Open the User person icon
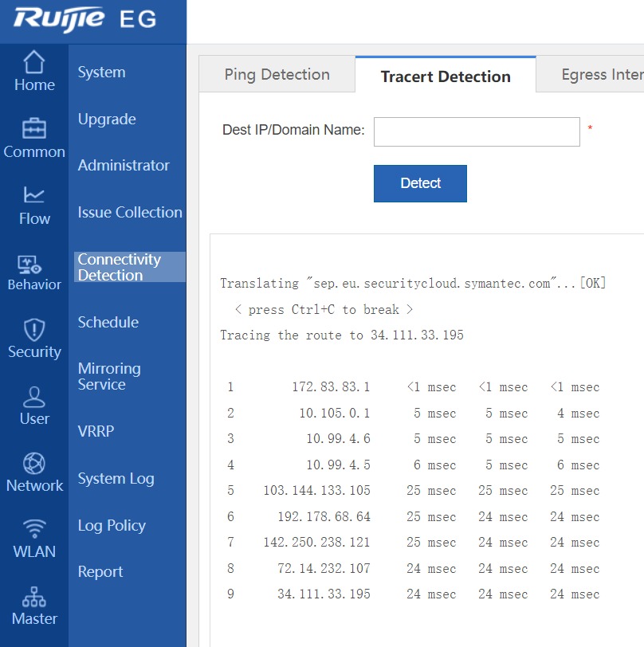The width and height of the screenshot is (644, 647). tap(33, 396)
